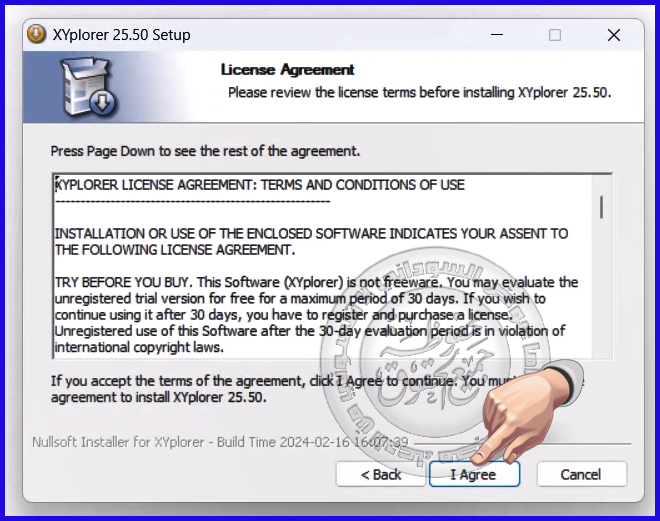Image resolution: width=660 pixels, height=521 pixels.
Task: Close the XYplorer Setup window
Action: point(613,35)
